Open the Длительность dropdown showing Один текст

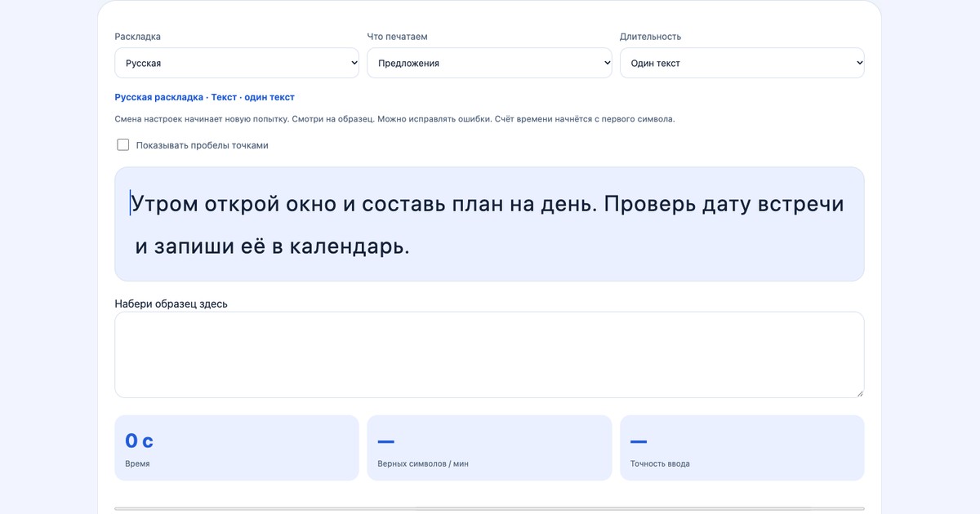click(x=742, y=63)
